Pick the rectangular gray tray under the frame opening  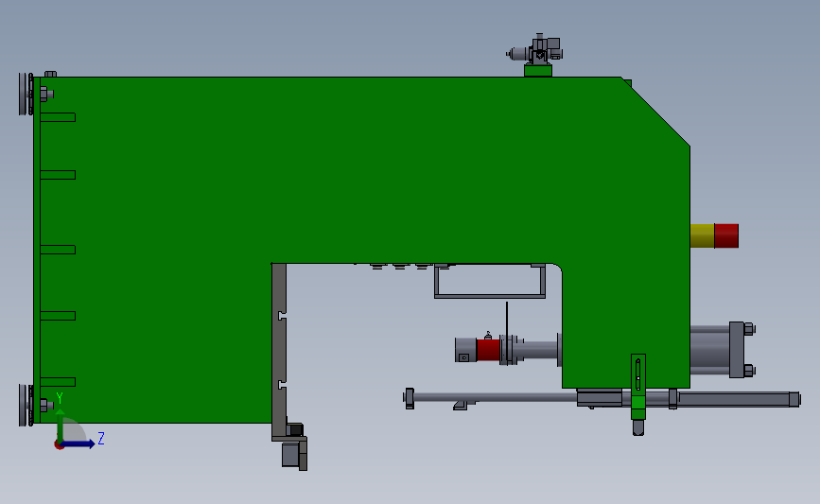pyautogui.click(x=490, y=281)
